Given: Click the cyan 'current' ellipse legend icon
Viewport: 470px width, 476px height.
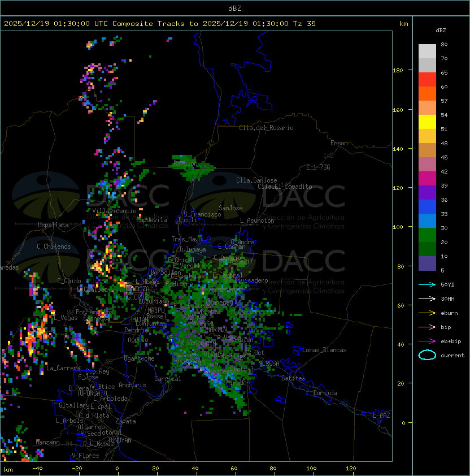Looking at the screenshot, I should pyautogui.click(x=427, y=355).
